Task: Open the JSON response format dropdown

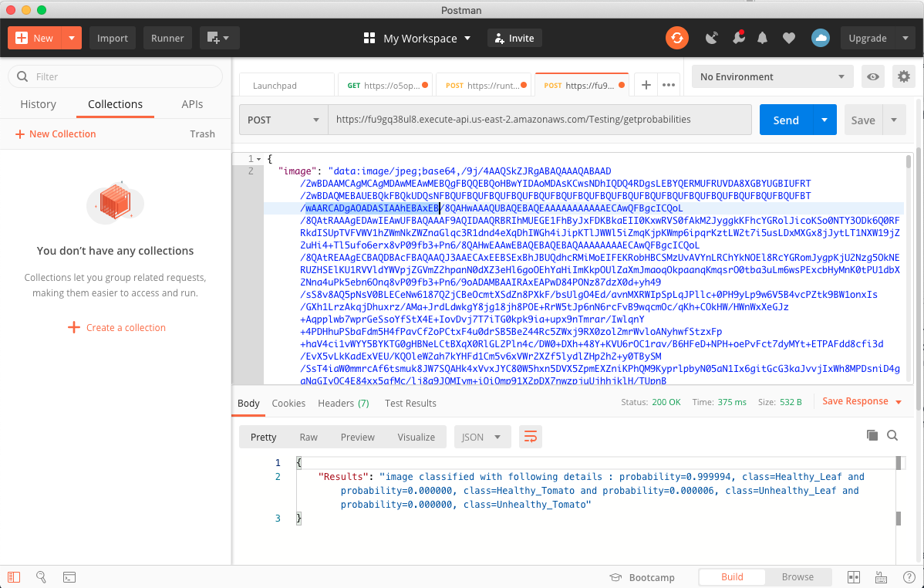Action: point(482,437)
